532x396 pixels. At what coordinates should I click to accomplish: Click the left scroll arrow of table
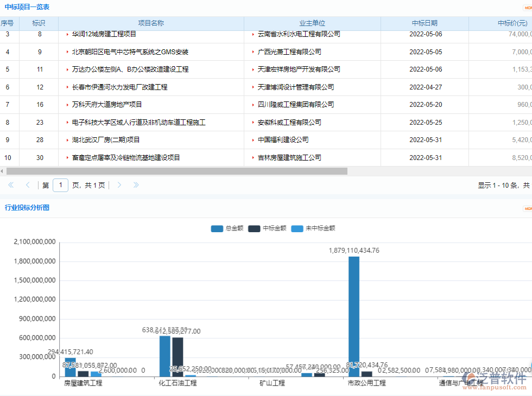pyautogui.click(x=2, y=171)
